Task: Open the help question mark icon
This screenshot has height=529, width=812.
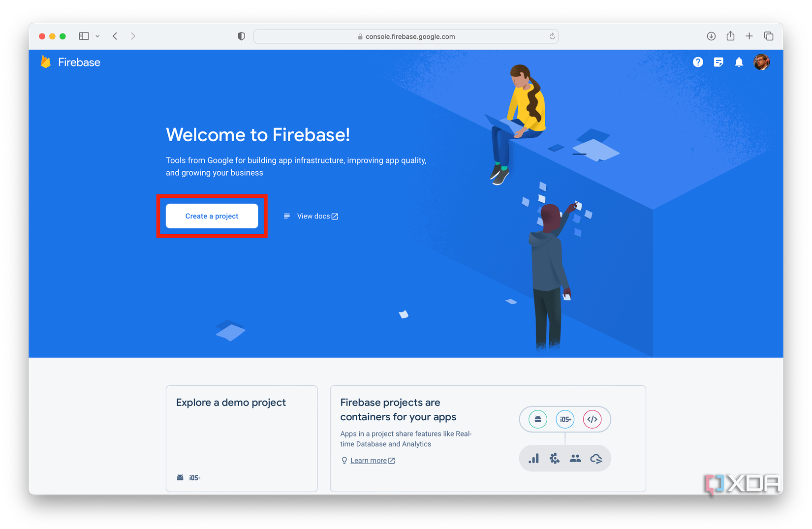Action: click(x=698, y=62)
